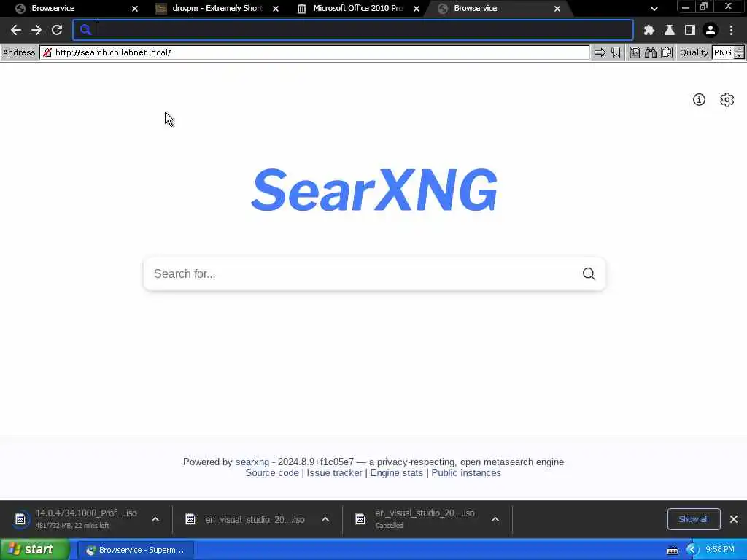
Task: Open the profile avatar icon
Action: click(x=711, y=30)
